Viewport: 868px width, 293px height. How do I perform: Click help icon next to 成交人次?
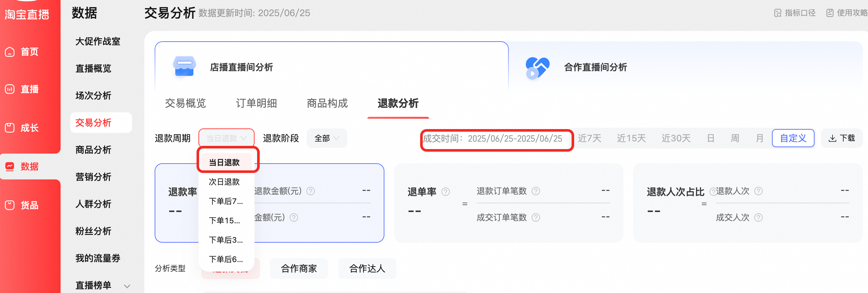click(x=758, y=218)
